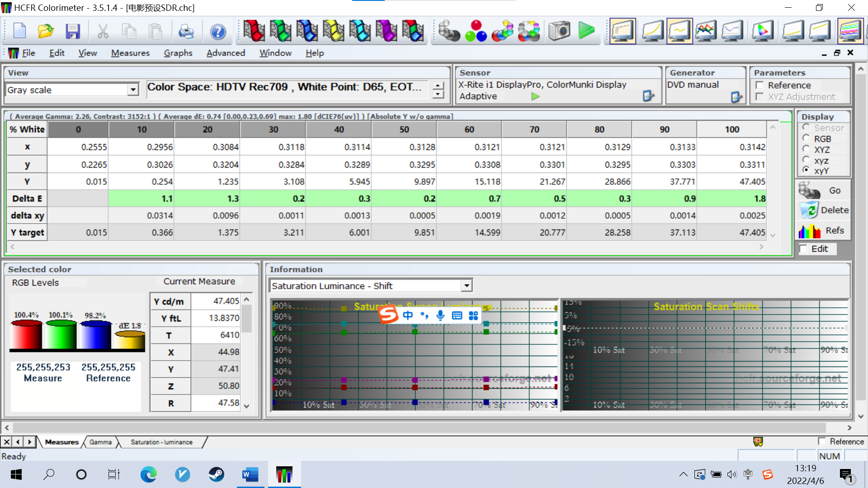The width and height of the screenshot is (868, 488).
Task: Select the RGB display radio button
Action: point(806,138)
